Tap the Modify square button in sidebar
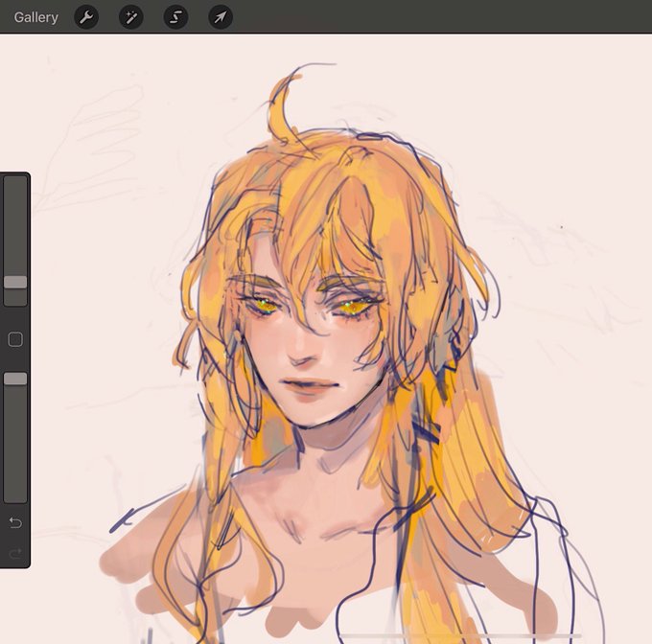Viewport: 652px width, 644px height. [x=15, y=339]
